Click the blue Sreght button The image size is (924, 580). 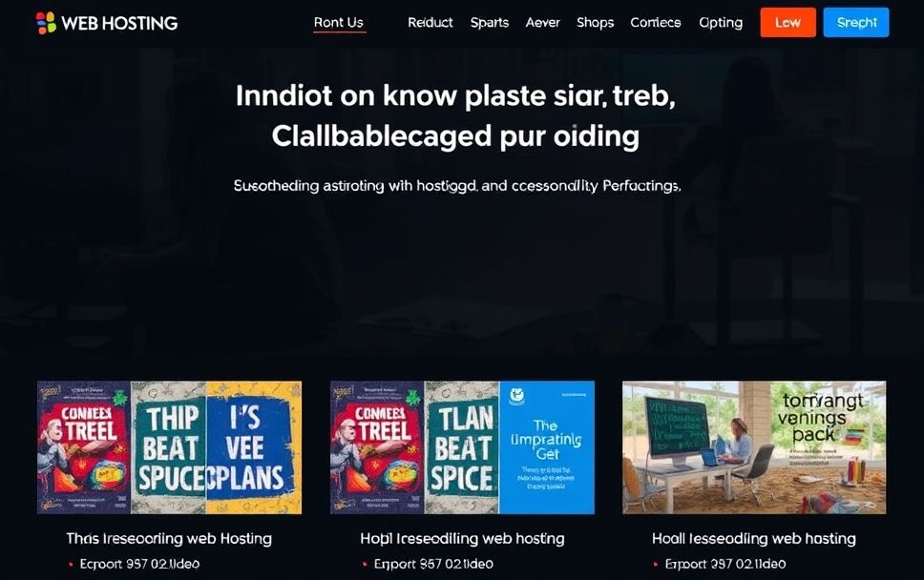click(x=856, y=22)
